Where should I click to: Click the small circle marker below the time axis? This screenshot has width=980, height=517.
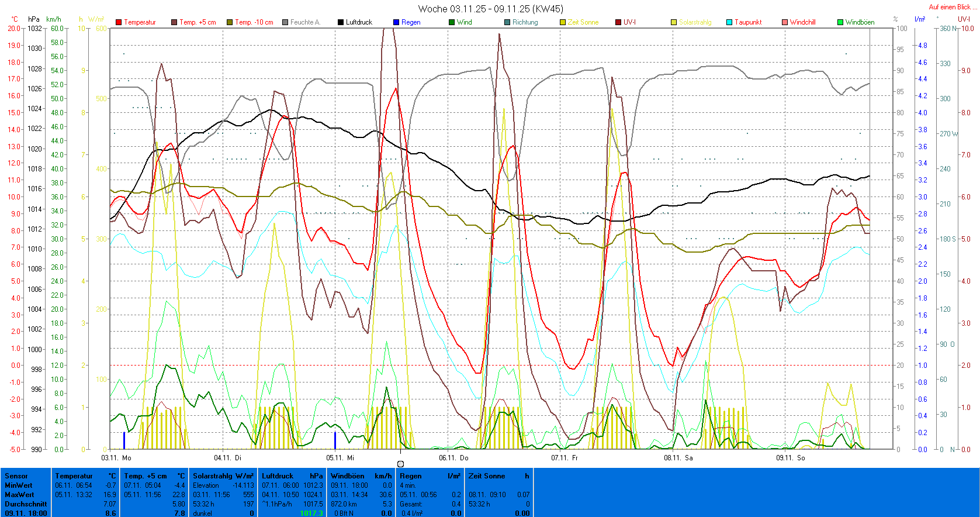click(400, 464)
